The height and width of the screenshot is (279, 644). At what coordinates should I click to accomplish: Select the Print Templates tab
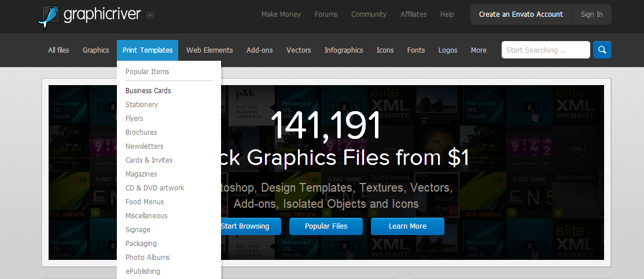click(148, 50)
